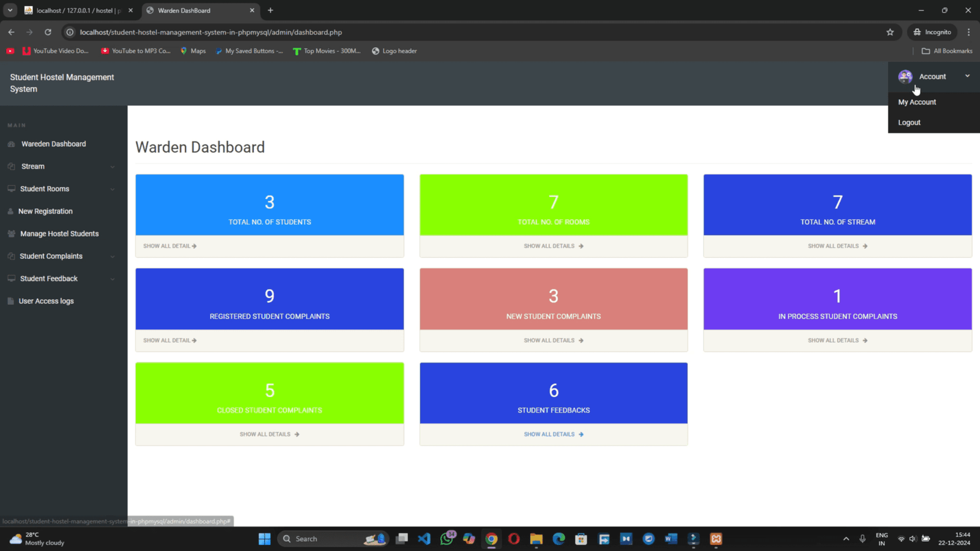The width and height of the screenshot is (980, 551).
Task: Select the Warden Dashboard sidebar icon
Action: point(11,143)
